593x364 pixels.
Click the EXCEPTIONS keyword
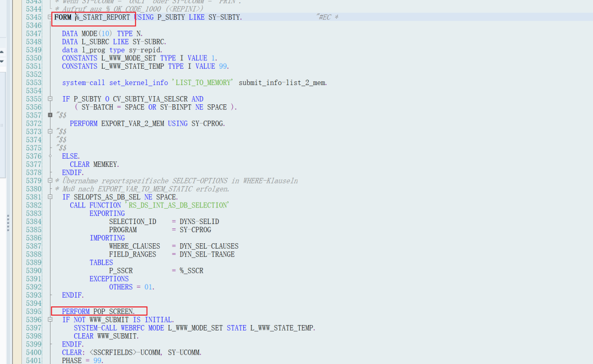(109, 279)
